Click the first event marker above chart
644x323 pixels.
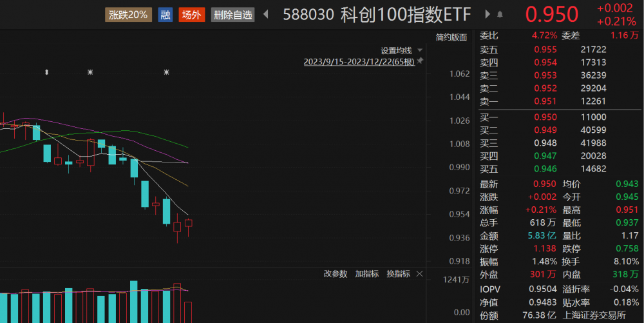tap(47, 72)
